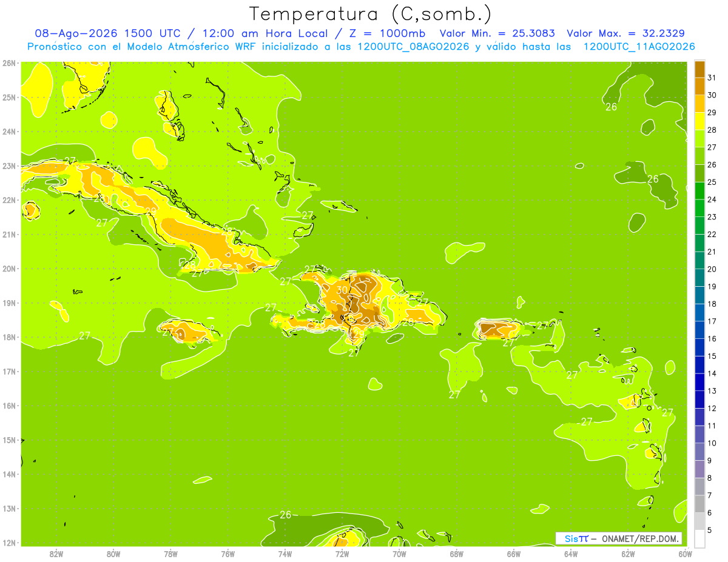Viewport: 728px width, 562px height.
Task: Click the "30" contour label over Hispaniola
Action: tap(342, 290)
